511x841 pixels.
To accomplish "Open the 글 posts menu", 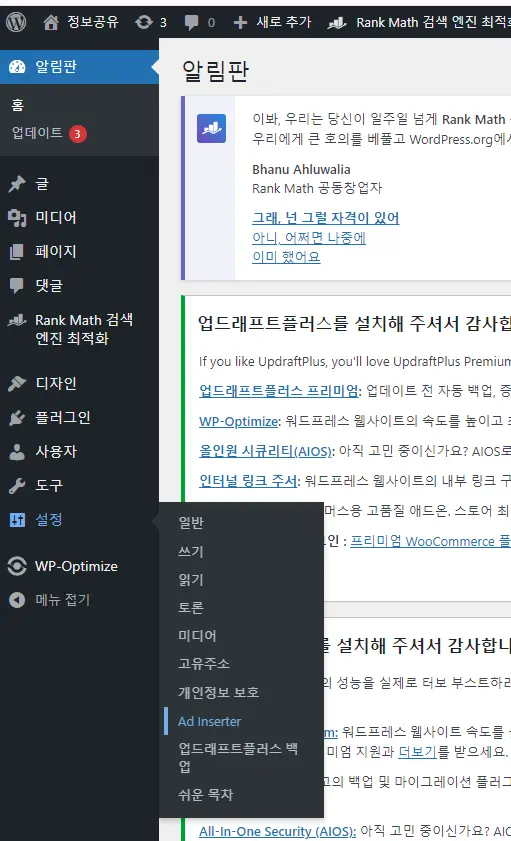I will pyautogui.click(x=42, y=184).
